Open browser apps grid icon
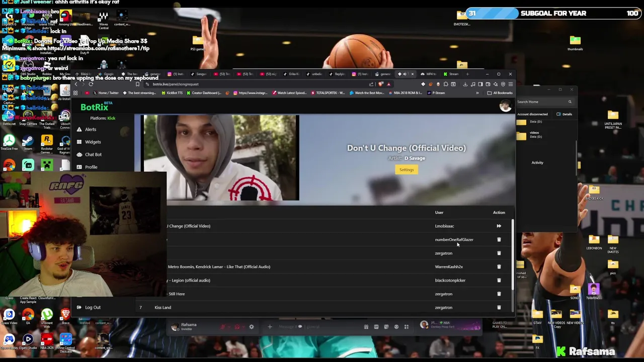Screen dimensions: 644x362 click(75, 93)
